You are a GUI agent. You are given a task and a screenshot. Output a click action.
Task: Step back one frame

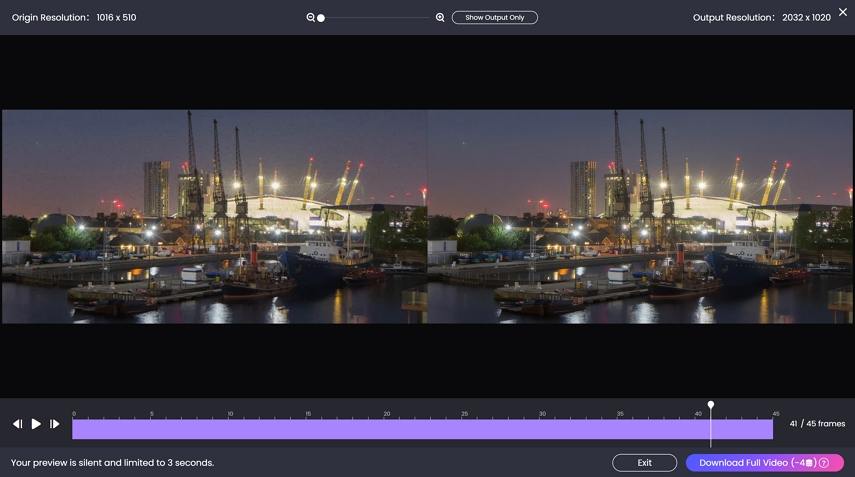click(17, 424)
